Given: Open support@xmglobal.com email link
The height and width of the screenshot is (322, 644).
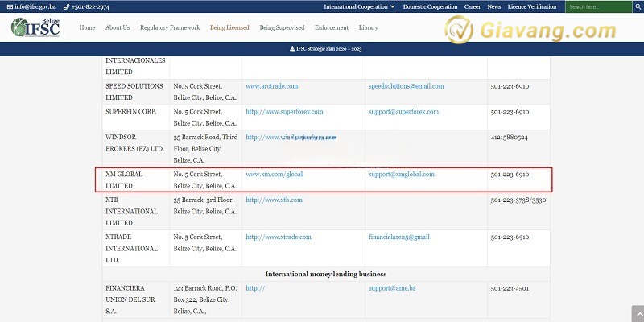Looking at the screenshot, I should 401,174.
